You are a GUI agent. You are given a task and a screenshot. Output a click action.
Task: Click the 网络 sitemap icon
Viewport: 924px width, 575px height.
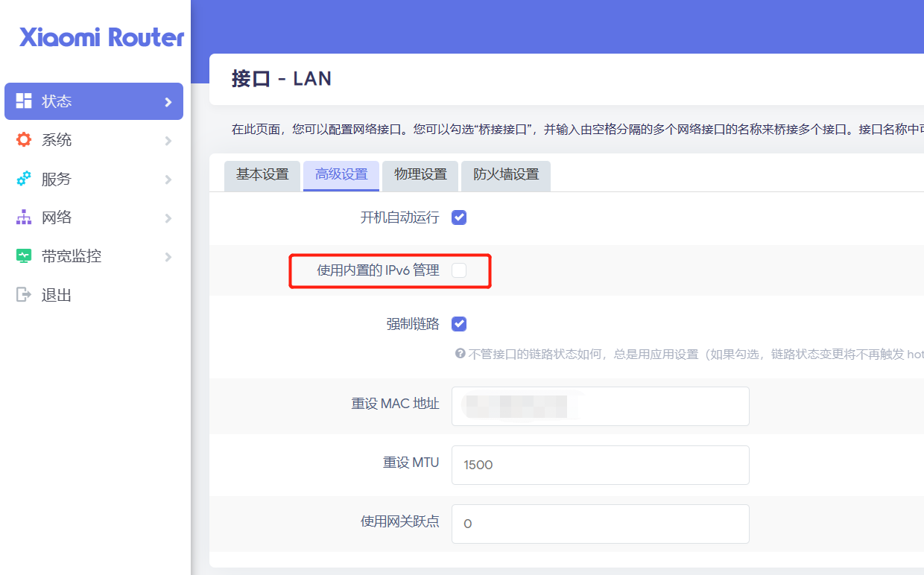point(24,217)
